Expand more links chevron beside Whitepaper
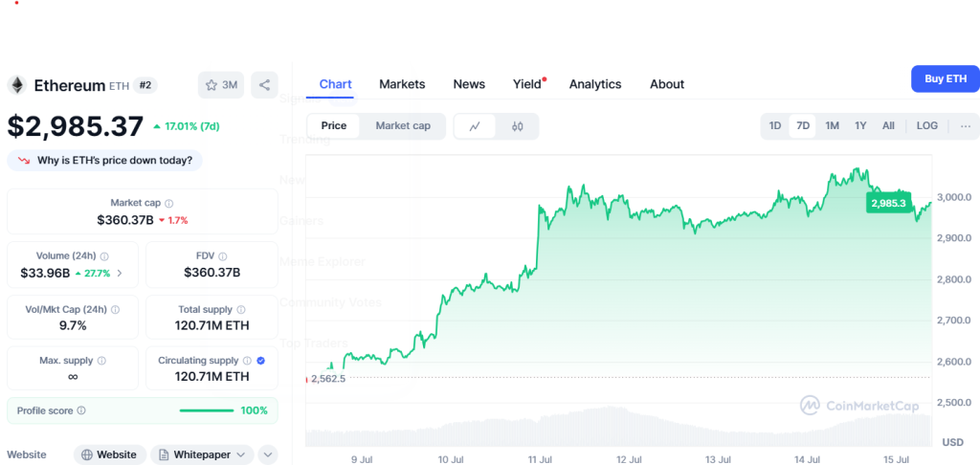This screenshot has height=465, width=980. pyautogui.click(x=268, y=454)
